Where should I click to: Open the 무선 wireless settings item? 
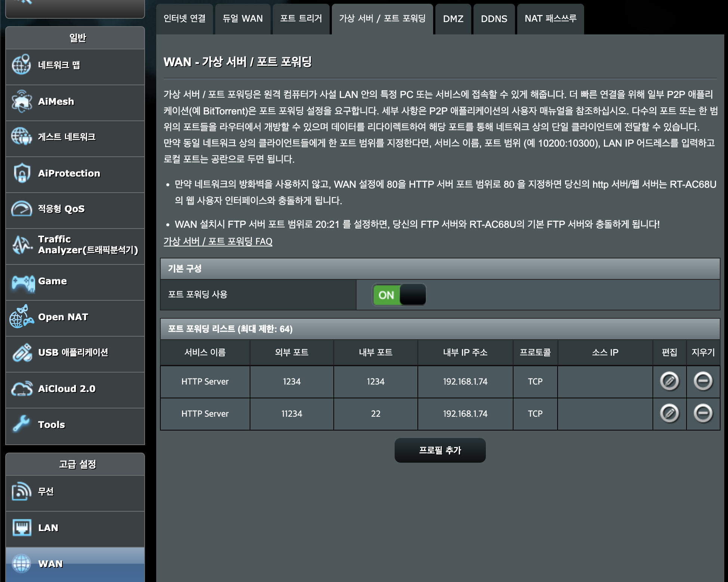coord(46,491)
